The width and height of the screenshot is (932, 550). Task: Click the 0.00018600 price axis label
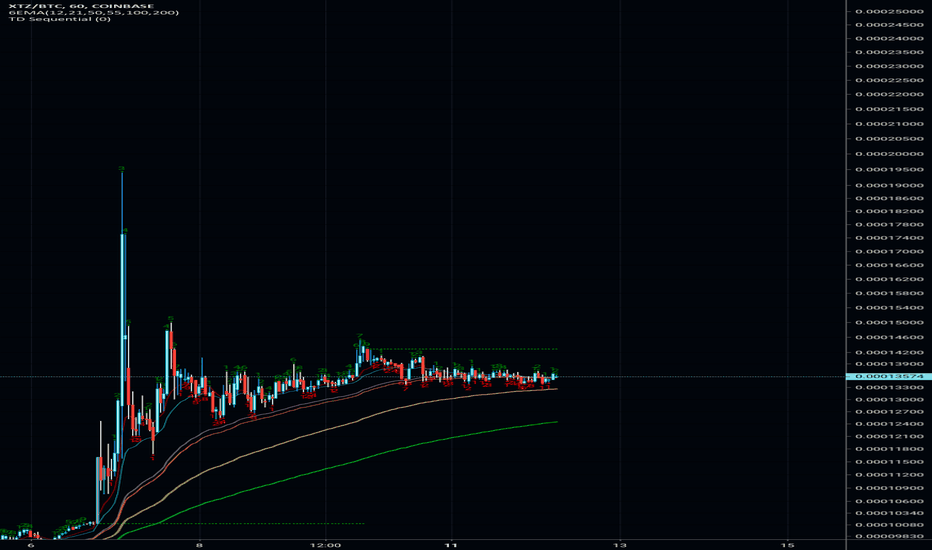pyautogui.click(x=889, y=199)
